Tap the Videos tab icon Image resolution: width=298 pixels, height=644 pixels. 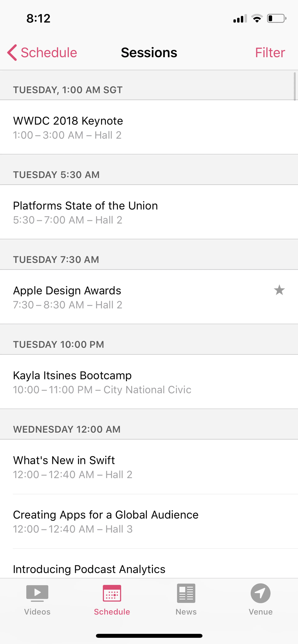coord(37,593)
